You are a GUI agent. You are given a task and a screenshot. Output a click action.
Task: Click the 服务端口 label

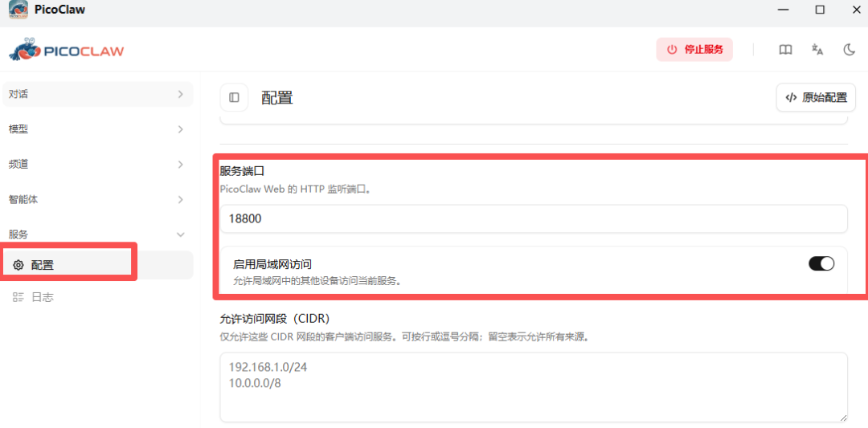click(x=242, y=171)
